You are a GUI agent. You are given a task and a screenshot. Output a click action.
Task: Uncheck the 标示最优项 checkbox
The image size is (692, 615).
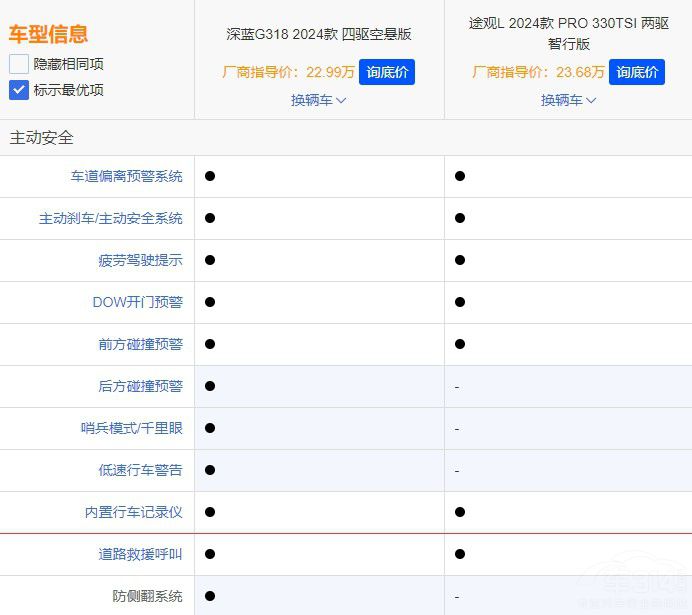(x=19, y=90)
